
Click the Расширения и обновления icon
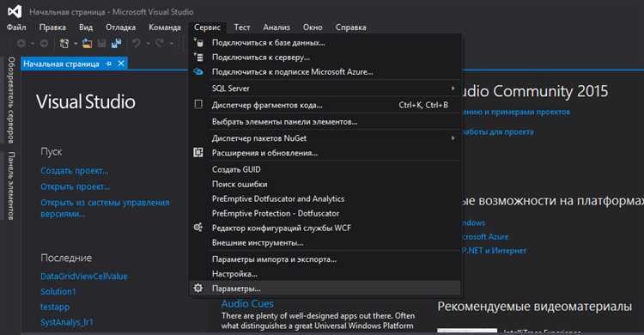pos(198,153)
